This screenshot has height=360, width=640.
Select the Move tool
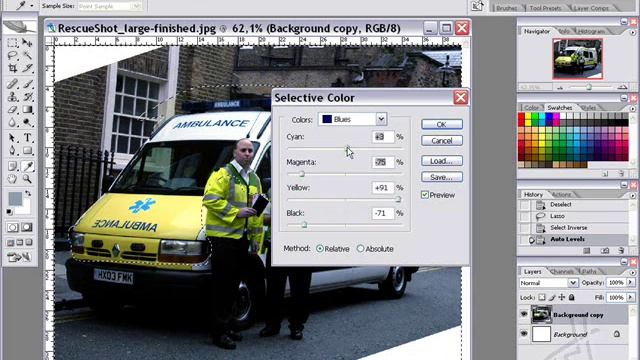tap(27, 42)
